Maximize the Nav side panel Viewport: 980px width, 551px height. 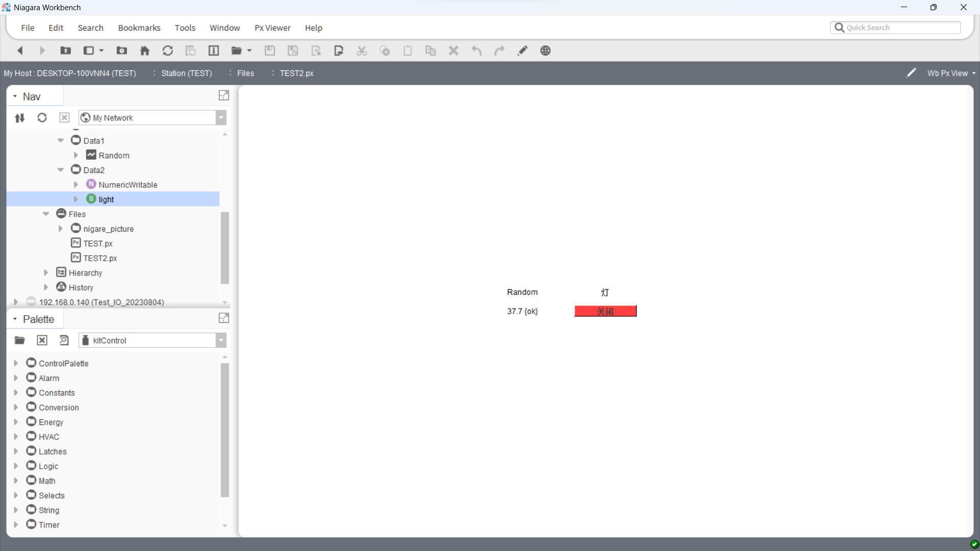pyautogui.click(x=224, y=95)
